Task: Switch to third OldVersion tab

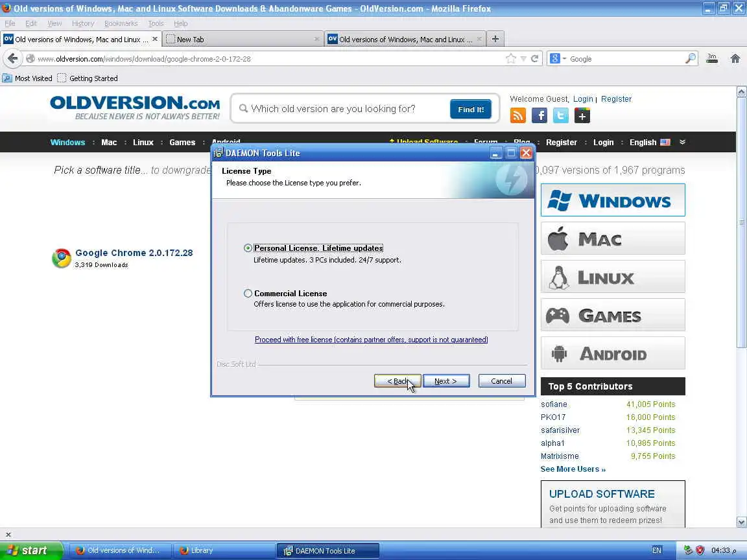Action: coord(405,40)
